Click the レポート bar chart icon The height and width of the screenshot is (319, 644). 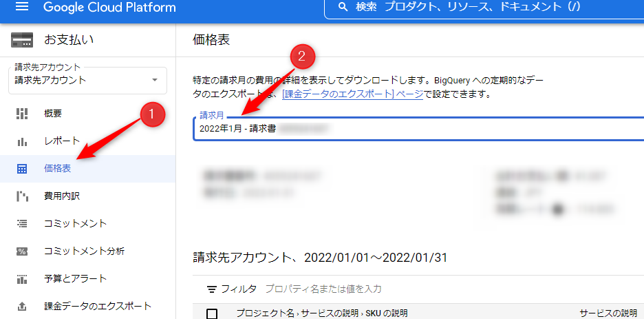[22, 141]
